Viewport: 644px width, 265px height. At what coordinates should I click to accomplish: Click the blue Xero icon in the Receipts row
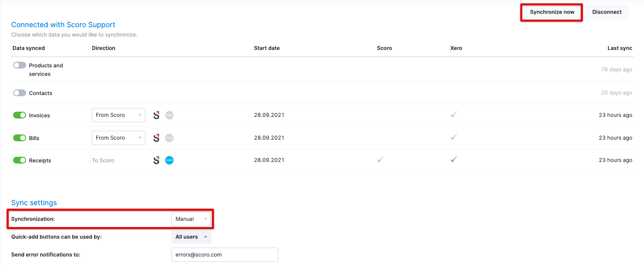tap(169, 160)
